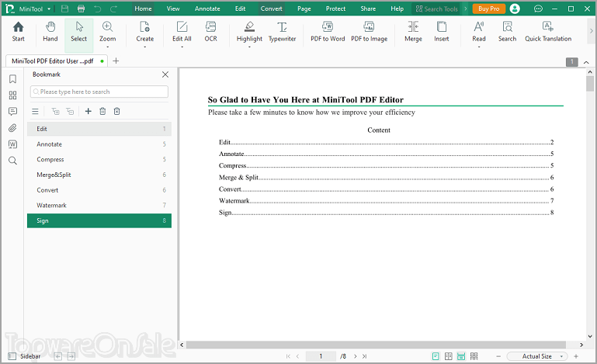Delete all bookmarks with crossed trash icon
597x364 pixels.
pyautogui.click(x=117, y=111)
